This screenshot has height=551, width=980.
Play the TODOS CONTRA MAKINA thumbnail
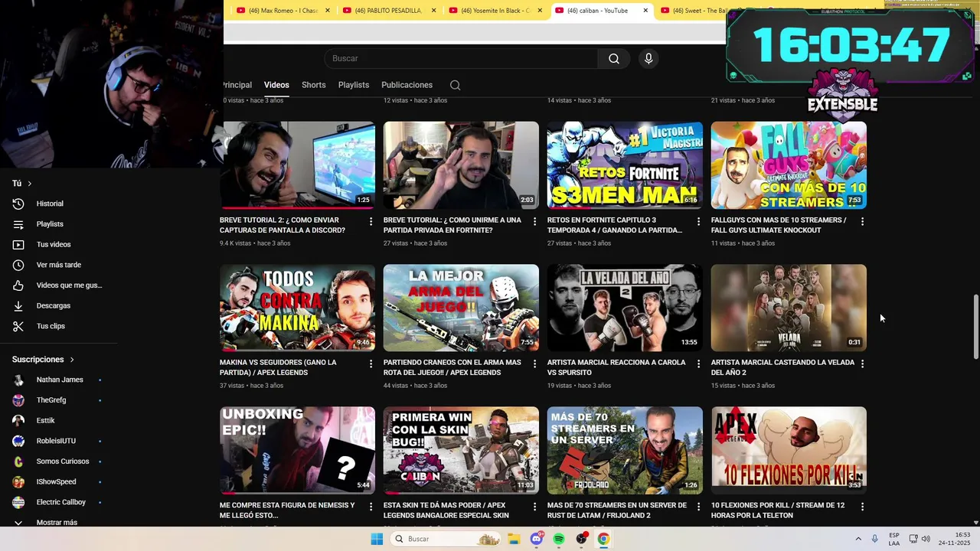tap(298, 308)
